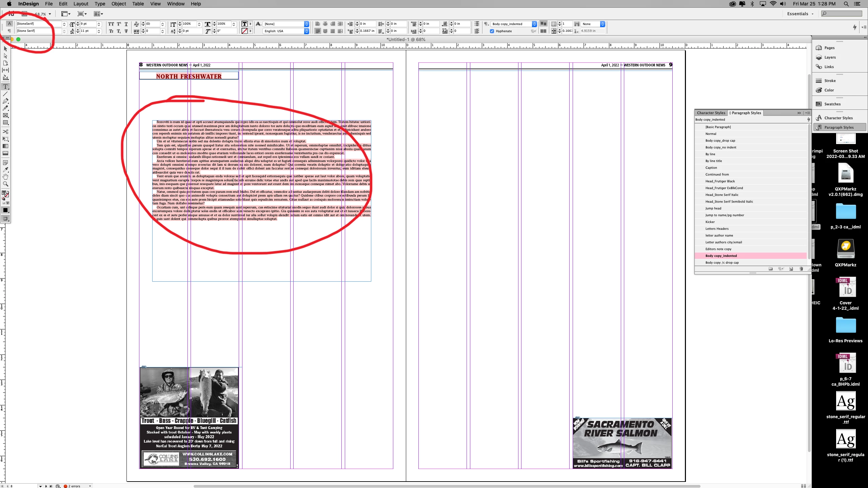Uncheck the Hyphenate checkbox
Viewport: 868px width, 488px height.
[492, 31]
